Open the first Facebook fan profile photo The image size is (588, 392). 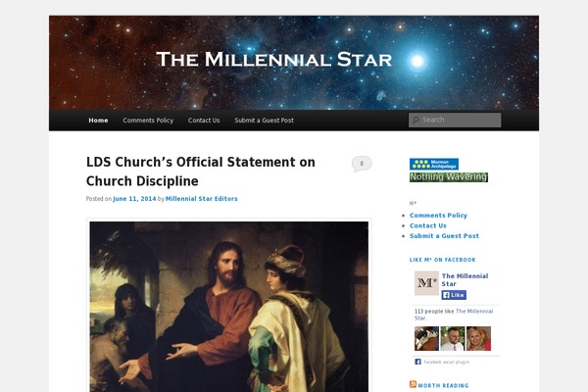tap(426, 338)
